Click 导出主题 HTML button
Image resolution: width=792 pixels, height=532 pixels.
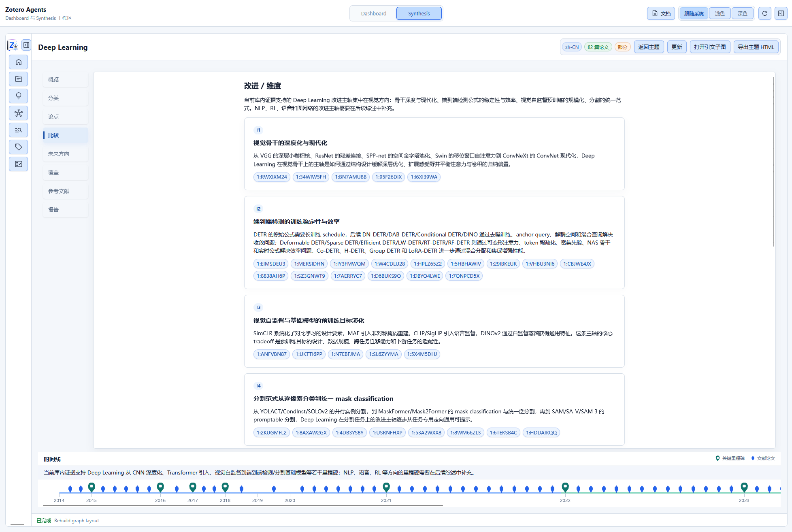(756, 47)
